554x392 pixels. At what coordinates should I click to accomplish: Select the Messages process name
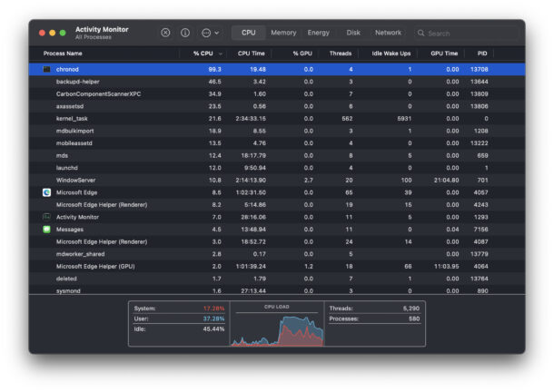pyautogui.click(x=70, y=230)
